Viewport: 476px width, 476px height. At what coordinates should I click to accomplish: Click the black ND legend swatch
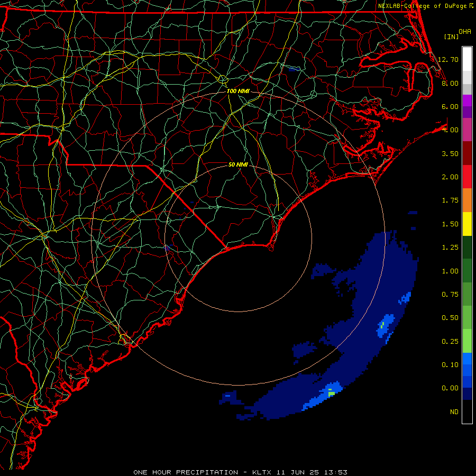tap(467, 411)
